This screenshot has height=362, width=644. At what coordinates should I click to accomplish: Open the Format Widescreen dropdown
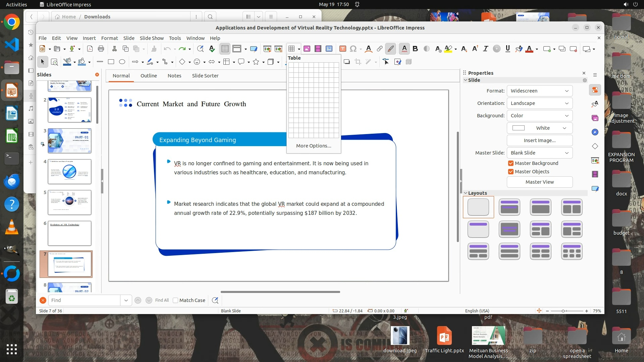(539, 91)
